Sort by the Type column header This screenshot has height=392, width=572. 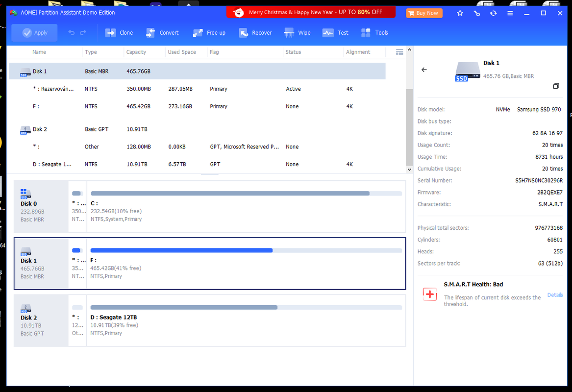91,52
